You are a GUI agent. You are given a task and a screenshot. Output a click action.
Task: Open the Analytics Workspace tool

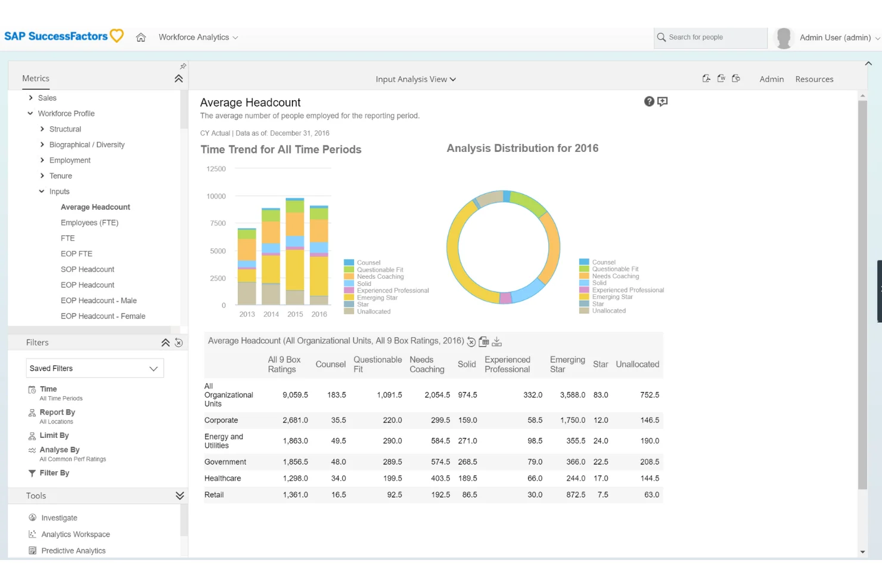pos(75,534)
